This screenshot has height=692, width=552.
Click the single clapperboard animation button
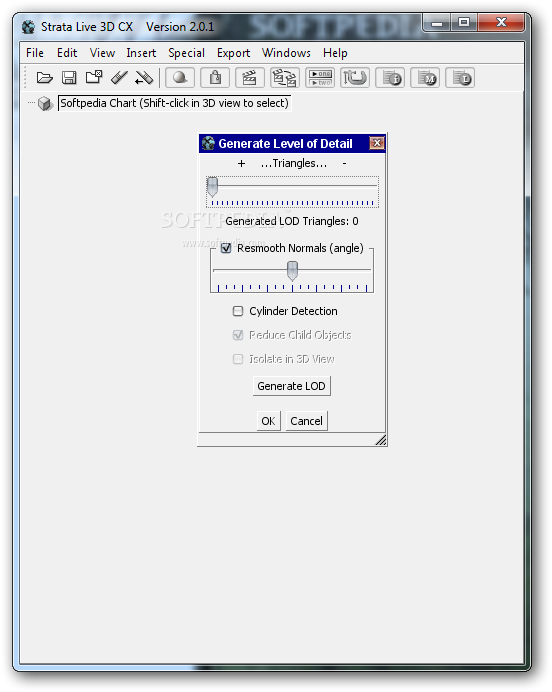[x=250, y=78]
